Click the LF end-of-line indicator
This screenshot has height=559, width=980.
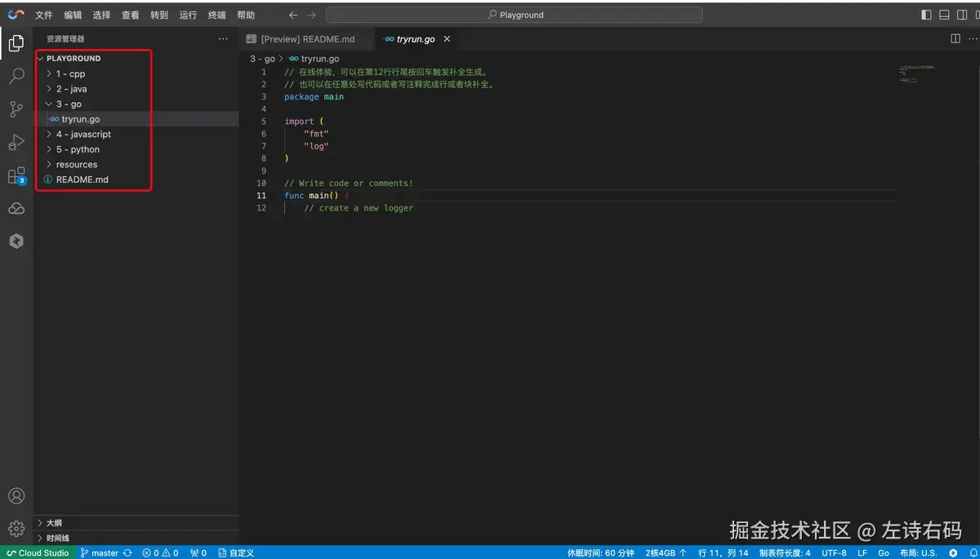click(x=862, y=552)
